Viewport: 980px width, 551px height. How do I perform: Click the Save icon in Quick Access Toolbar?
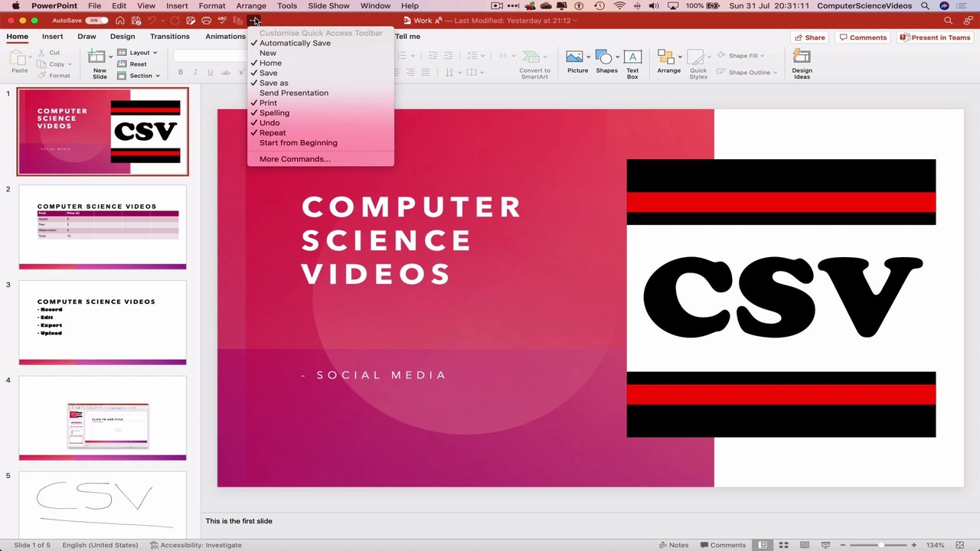pyautogui.click(x=136, y=21)
